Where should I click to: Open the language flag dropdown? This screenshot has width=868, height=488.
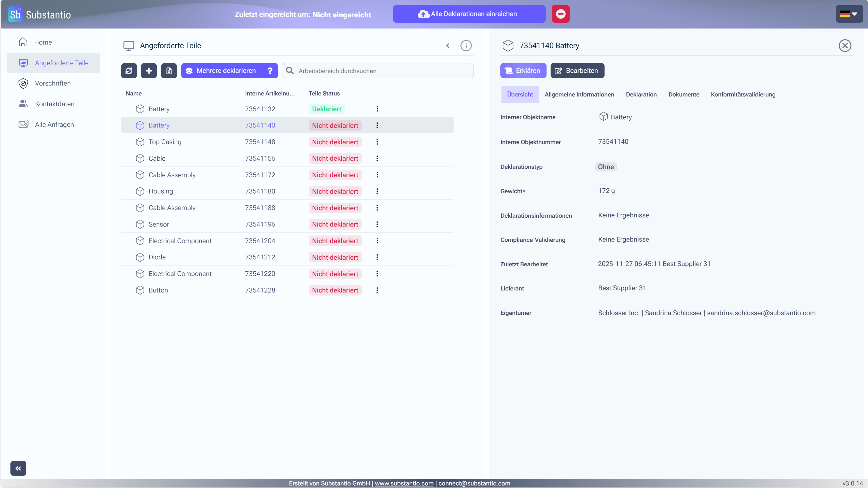click(849, 14)
